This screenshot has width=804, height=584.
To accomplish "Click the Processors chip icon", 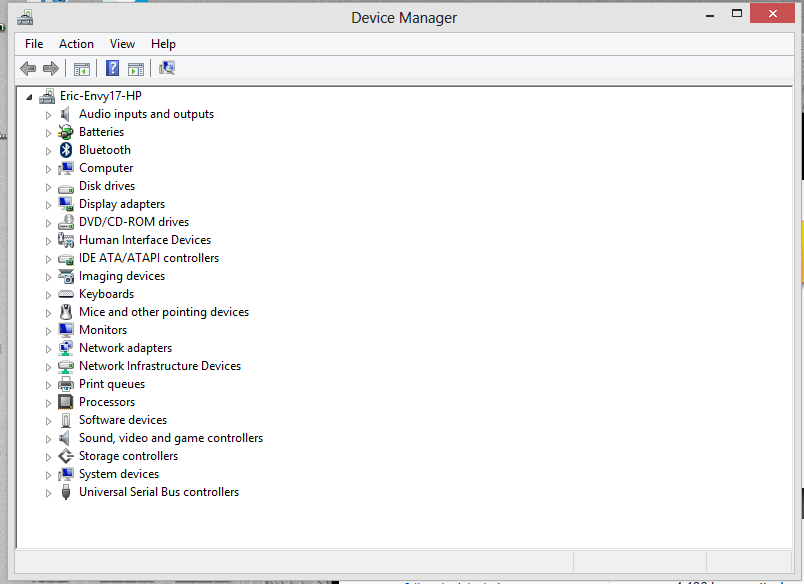I will coord(66,402).
